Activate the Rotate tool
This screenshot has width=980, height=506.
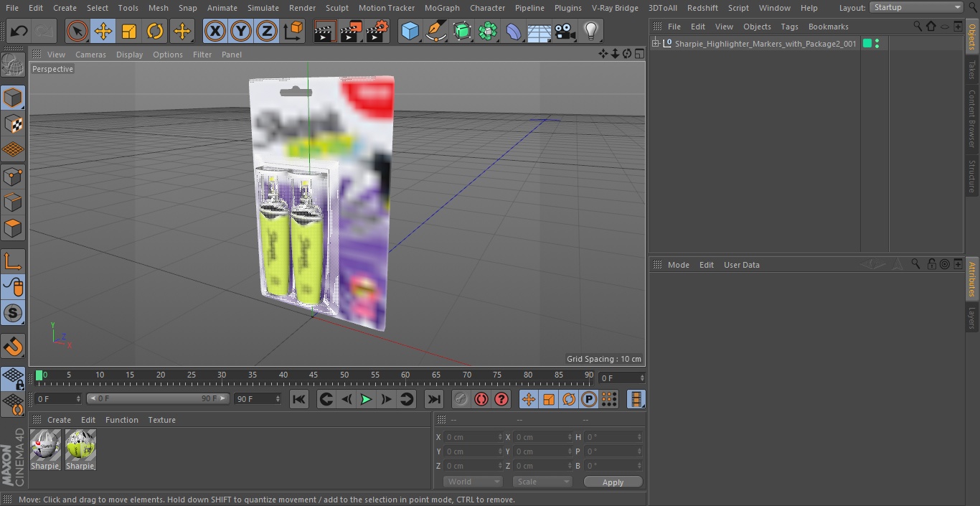155,31
